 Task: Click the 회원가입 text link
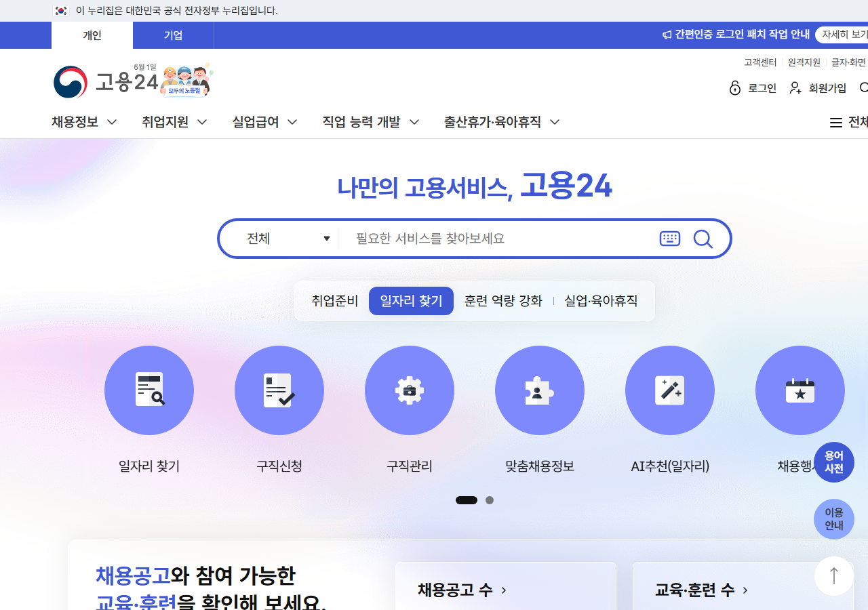coord(827,88)
